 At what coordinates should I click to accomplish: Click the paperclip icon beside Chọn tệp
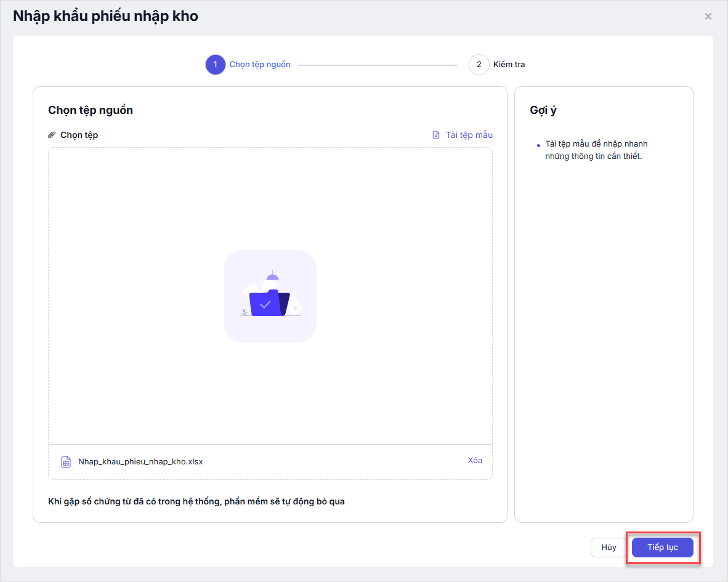[x=52, y=135]
